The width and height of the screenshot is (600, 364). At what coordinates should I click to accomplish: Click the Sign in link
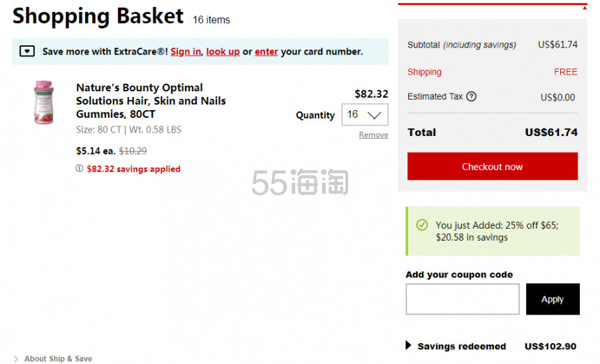186,52
